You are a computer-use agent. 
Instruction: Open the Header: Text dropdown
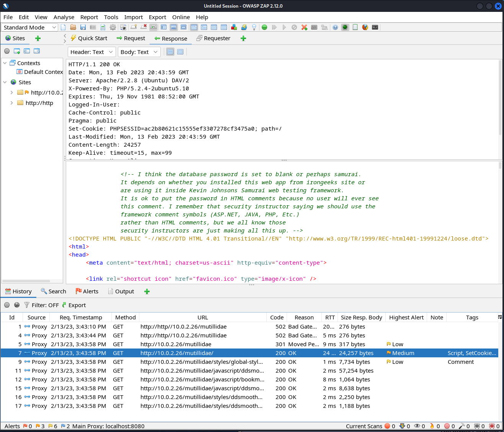[x=92, y=52]
